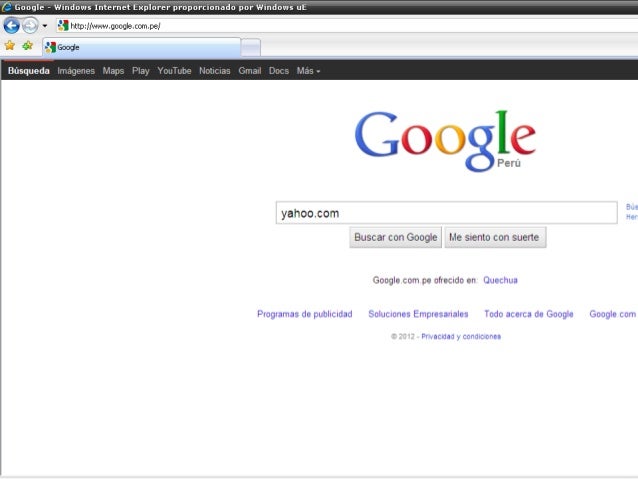Open Play in the Google top bar
Image resolution: width=638 pixels, height=479 pixels.
pyautogui.click(x=141, y=71)
